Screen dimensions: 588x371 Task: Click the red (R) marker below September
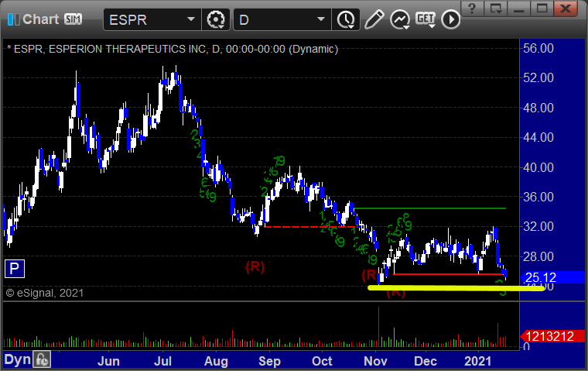click(x=255, y=266)
